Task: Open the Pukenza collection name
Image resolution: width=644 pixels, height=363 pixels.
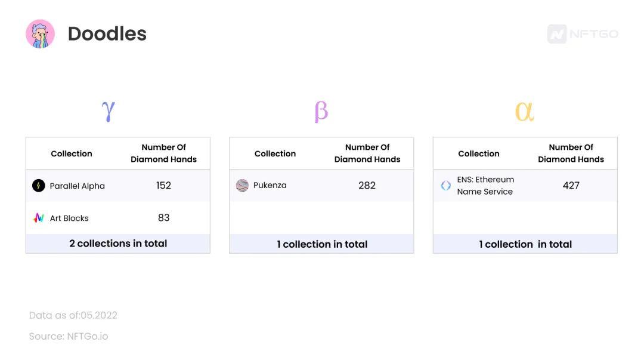Action: 270,185
